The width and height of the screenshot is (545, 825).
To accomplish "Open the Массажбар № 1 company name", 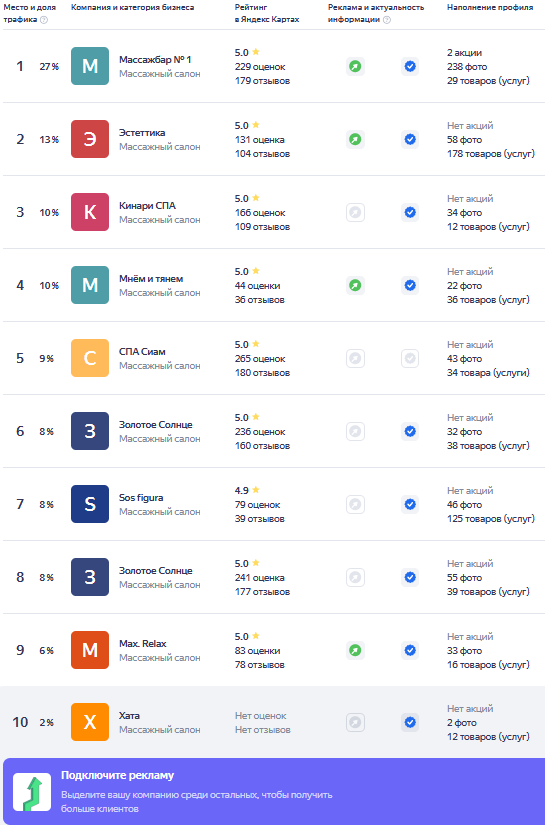I will (x=155, y=59).
